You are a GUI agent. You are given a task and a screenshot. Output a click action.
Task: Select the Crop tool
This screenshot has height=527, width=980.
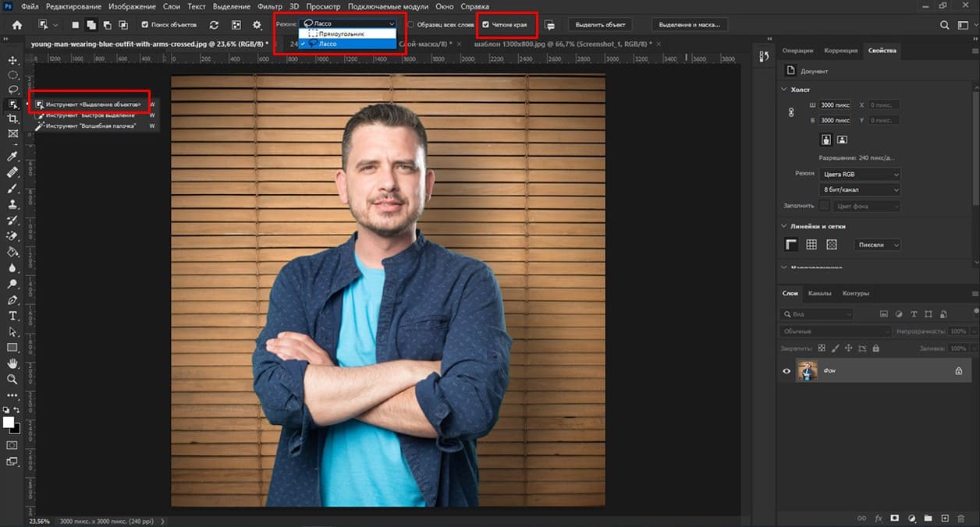[12, 118]
